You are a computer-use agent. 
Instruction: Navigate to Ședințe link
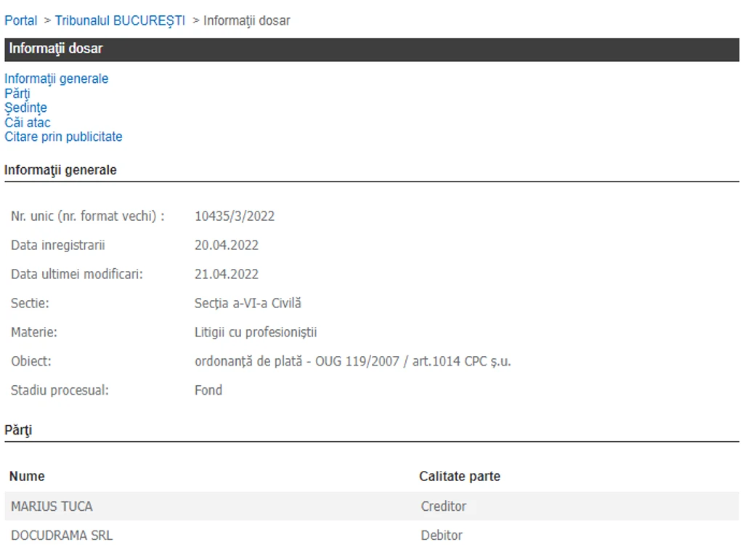(25, 108)
